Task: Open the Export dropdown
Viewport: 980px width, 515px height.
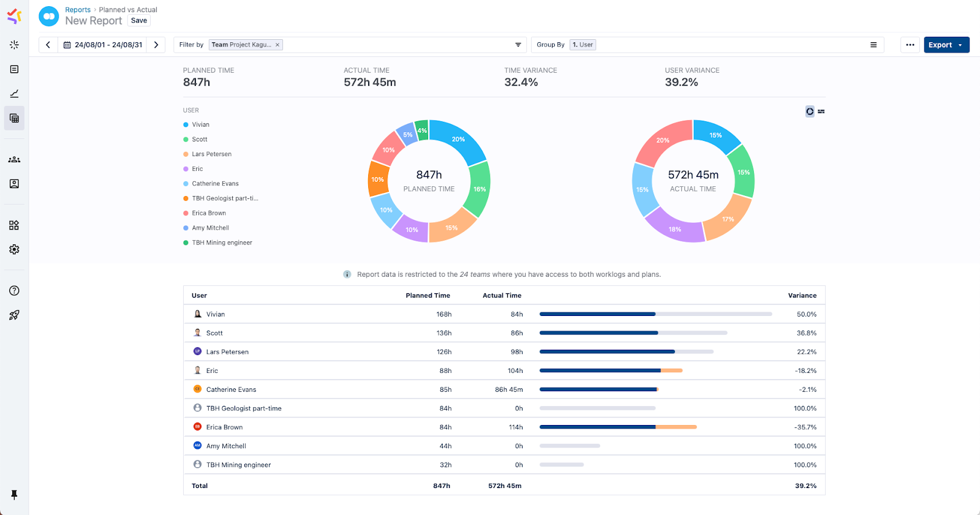Action: click(946, 45)
